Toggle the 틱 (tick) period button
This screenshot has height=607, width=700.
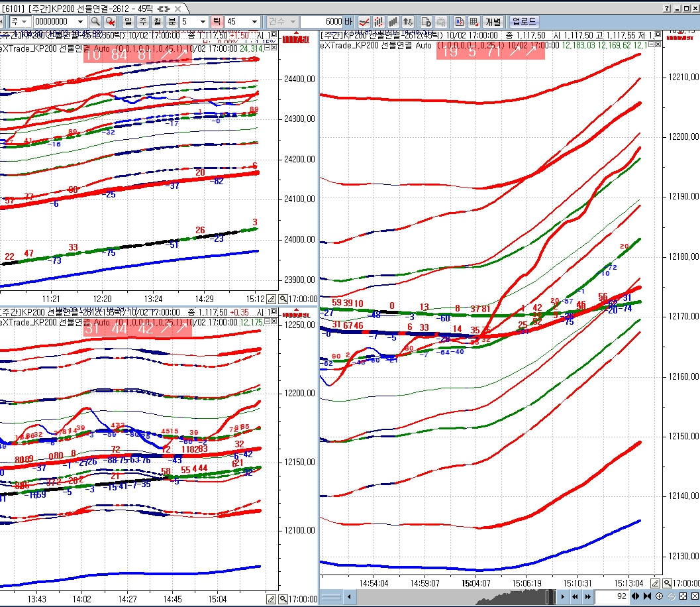217,21
